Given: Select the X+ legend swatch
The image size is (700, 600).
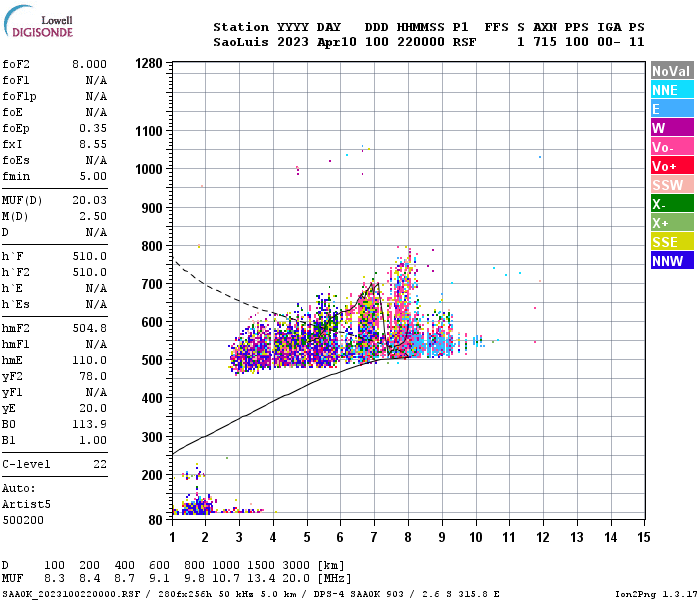Looking at the screenshot, I should pos(672,223).
